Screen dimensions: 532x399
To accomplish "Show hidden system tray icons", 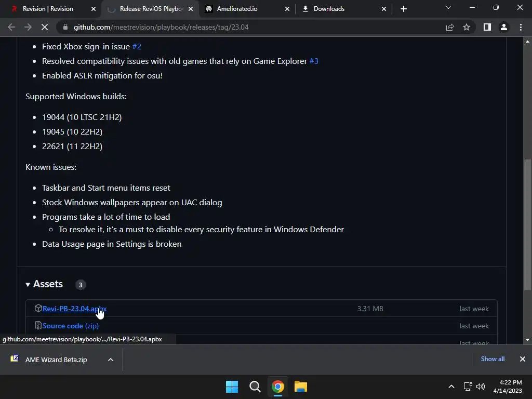I will click(451, 387).
